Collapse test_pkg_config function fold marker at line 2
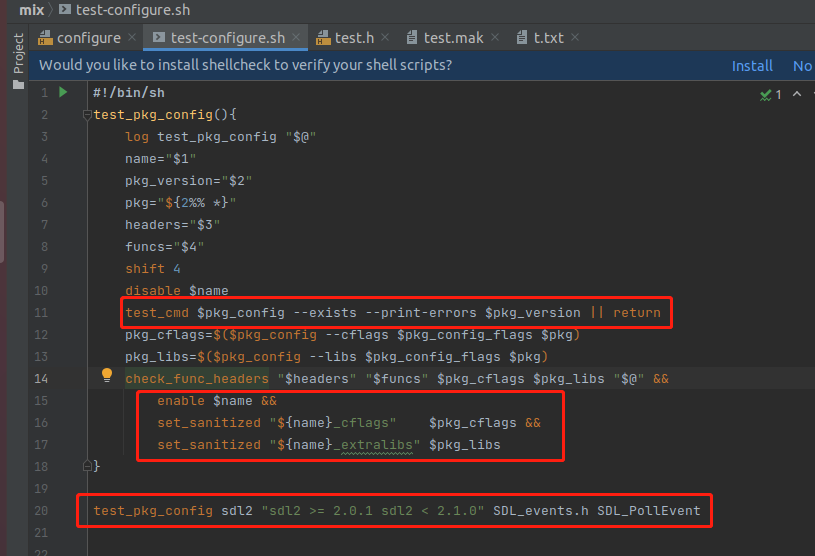This screenshot has width=815, height=556. 87,115
